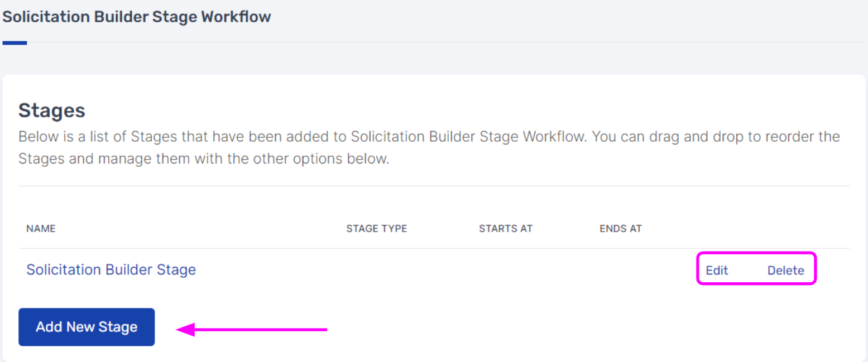Select the STAGE TYPE column header

[376, 229]
